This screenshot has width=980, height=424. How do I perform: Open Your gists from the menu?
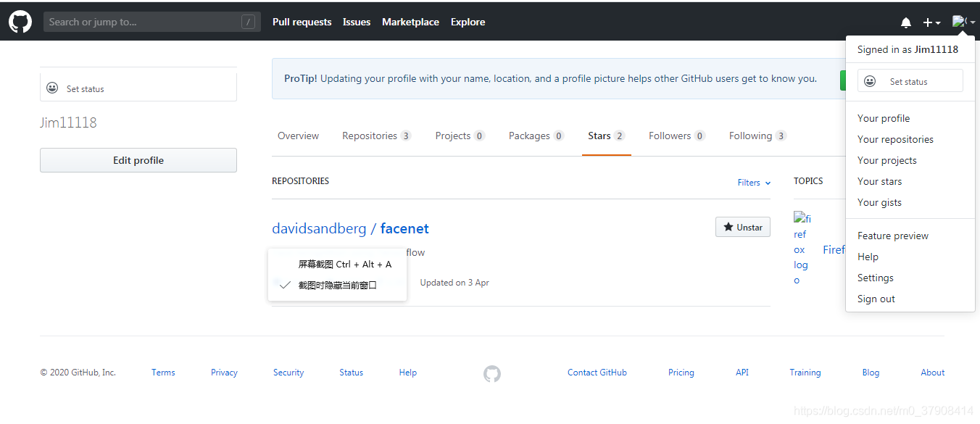click(880, 202)
